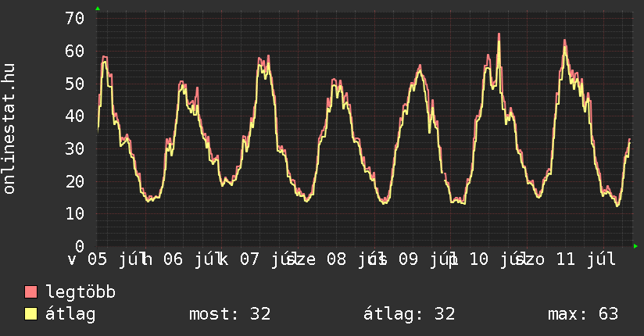Screen dimensions: 644x336
Task: Click the 11 júl date label
Action: 585,259
